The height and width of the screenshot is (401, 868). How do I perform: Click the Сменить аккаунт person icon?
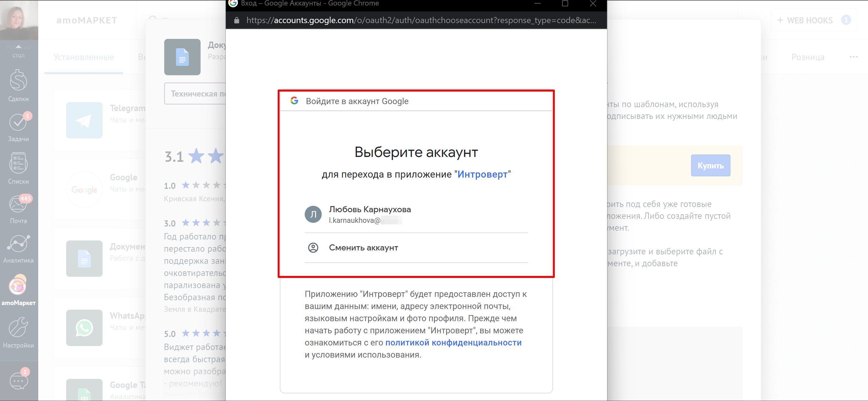313,248
